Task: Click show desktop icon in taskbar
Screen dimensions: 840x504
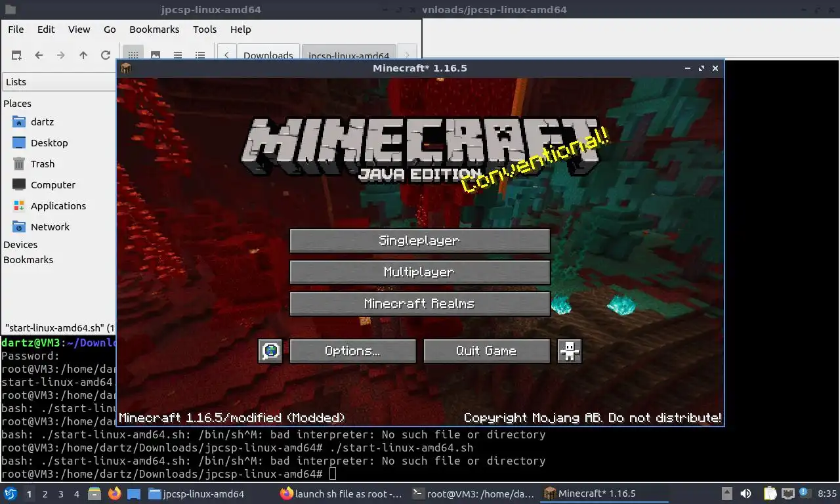Action: pos(134,493)
